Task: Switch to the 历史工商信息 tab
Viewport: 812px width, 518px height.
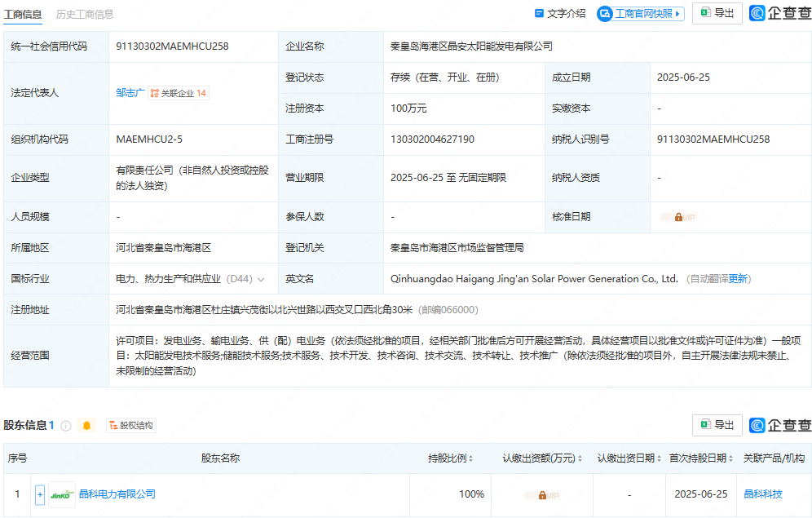Action: click(85, 14)
